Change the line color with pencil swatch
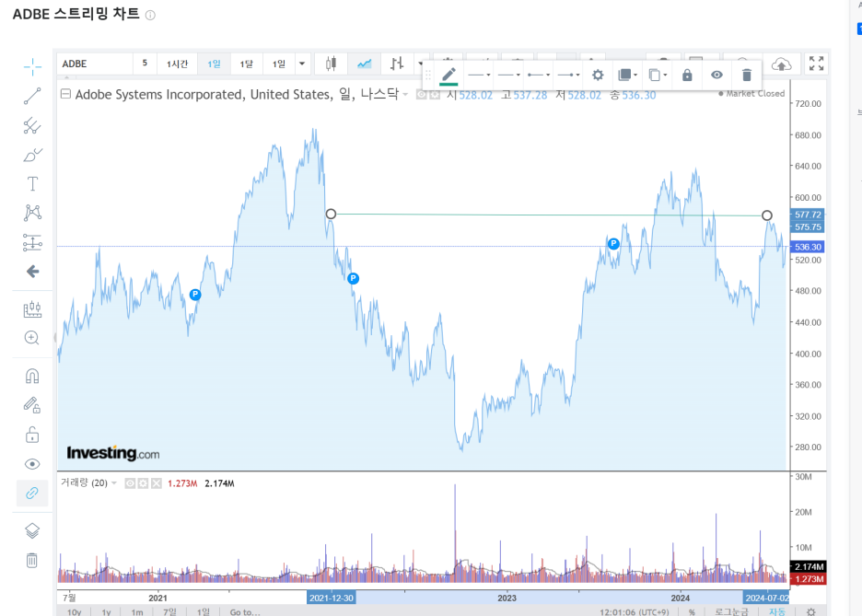 pos(448,76)
